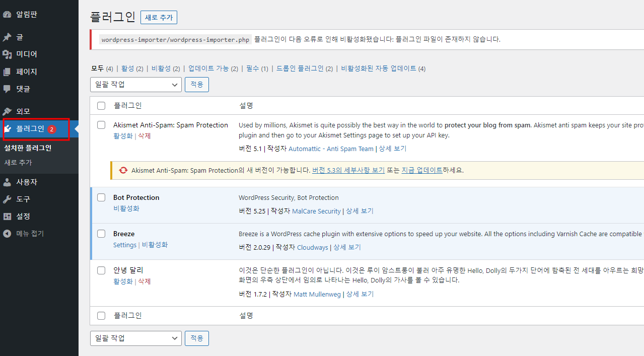Filter plugins by 모두 (4)
Screen dimensions: 644x356
[102, 68]
